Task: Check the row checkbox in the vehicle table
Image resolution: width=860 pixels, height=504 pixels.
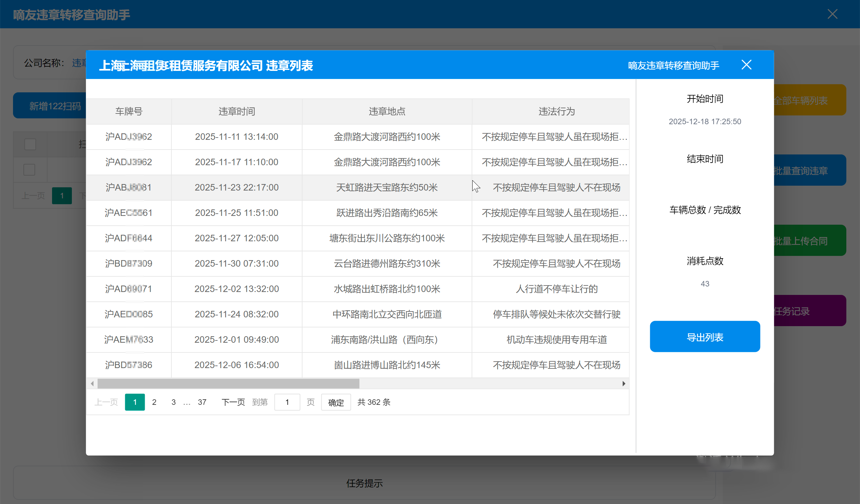Action: (x=30, y=169)
